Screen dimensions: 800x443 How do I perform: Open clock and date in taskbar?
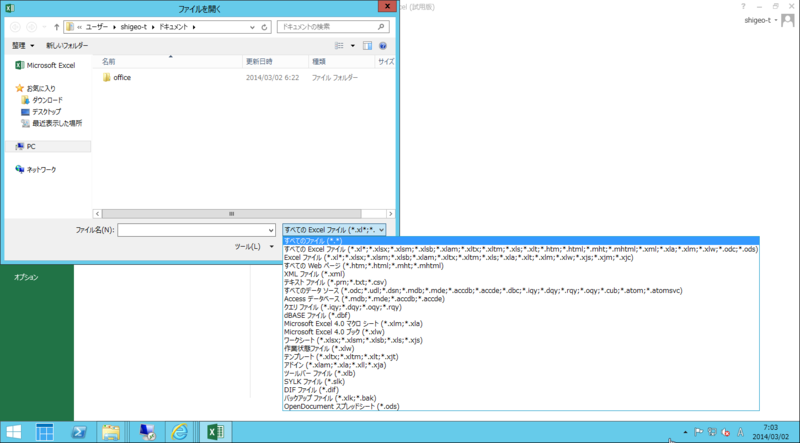(770, 432)
